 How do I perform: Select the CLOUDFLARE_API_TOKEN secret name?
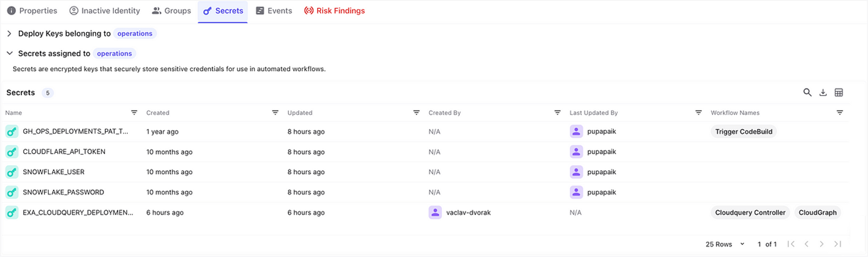pos(64,151)
